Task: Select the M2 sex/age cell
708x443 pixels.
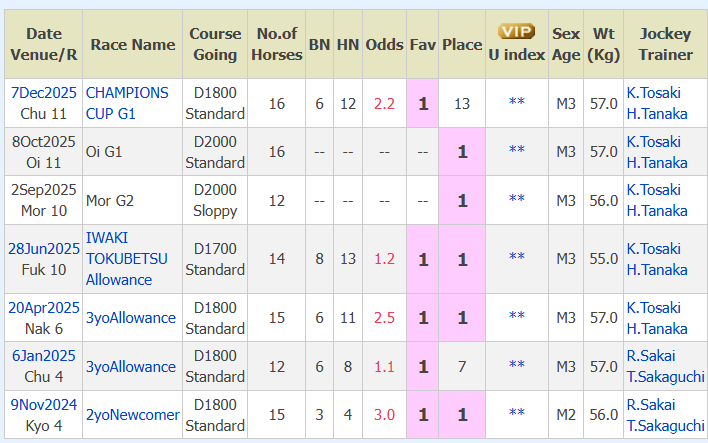Action: pyautogui.click(x=566, y=415)
